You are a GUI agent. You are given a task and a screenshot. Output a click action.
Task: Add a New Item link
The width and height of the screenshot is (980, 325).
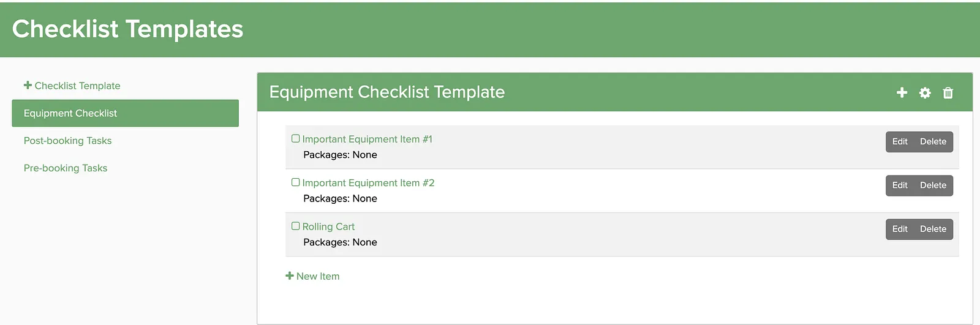point(312,276)
